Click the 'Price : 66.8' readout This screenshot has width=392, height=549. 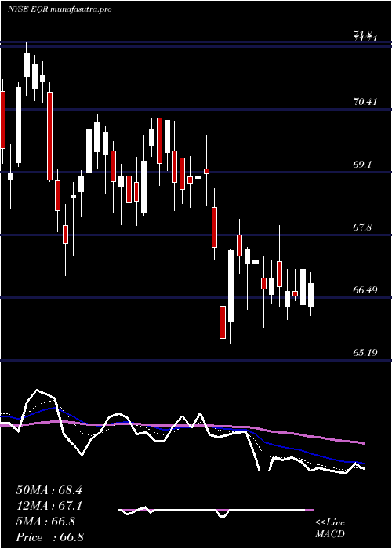[x=49, y=537]
